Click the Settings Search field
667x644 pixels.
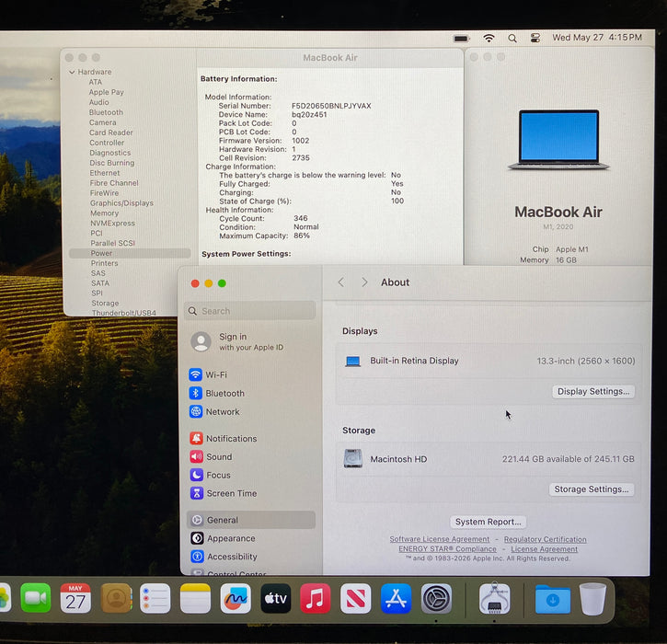pos(250,311)
